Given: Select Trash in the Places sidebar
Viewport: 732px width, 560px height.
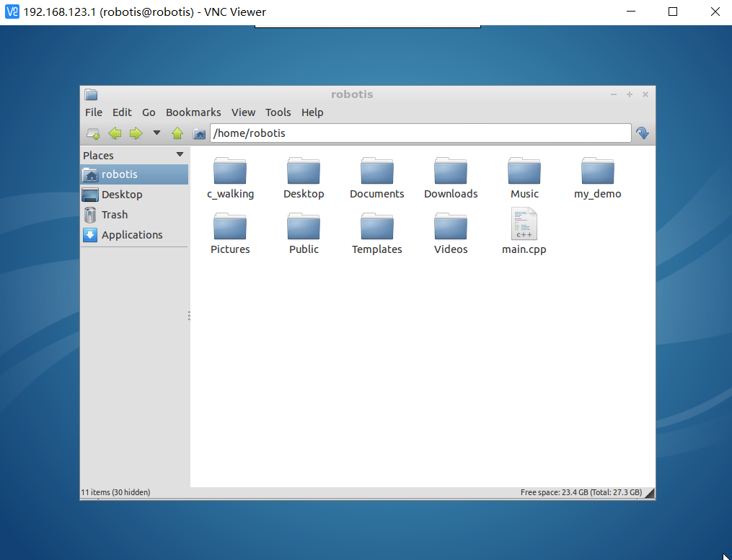Looking at the screenshot, I should coord(114,215).
